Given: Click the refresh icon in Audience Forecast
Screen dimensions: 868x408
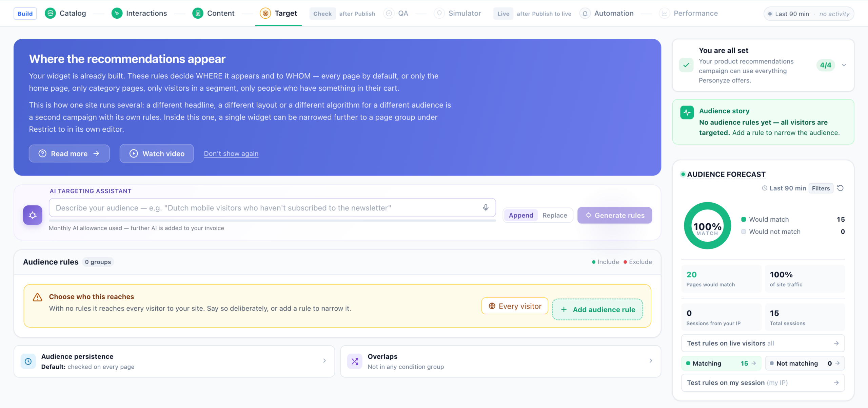Looking at the screenshot, I should click(x=840, y=188).
